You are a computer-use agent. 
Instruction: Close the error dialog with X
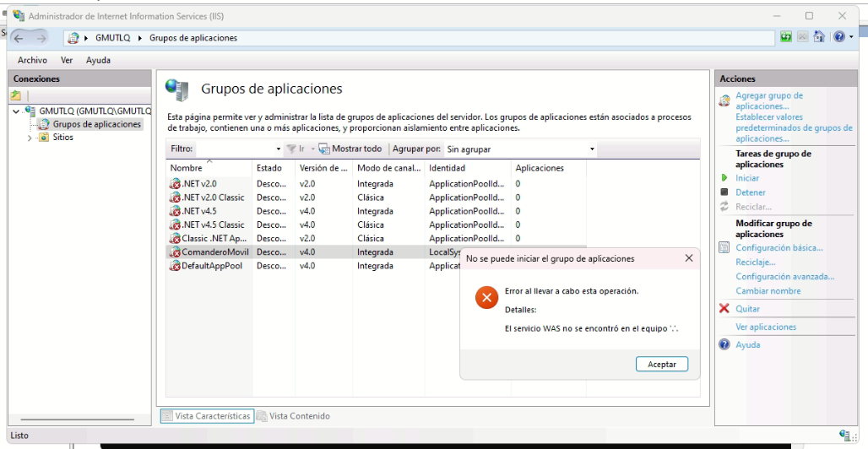point(689,258)
